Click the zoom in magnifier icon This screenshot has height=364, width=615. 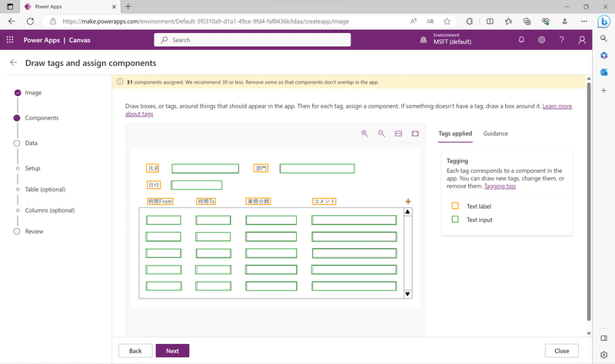pyautogui.click(x=364, y=134)
